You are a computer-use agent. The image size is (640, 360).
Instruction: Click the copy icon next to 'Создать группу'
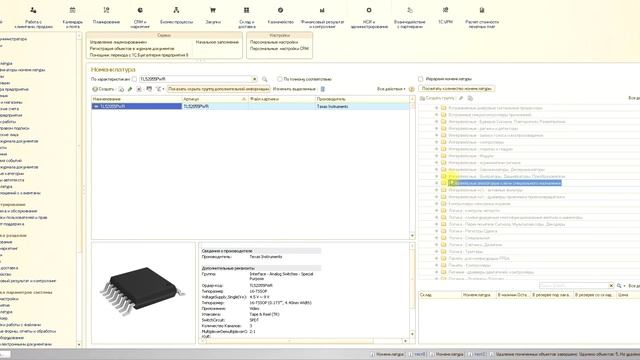pyautogui.click(x=470, y=98)
